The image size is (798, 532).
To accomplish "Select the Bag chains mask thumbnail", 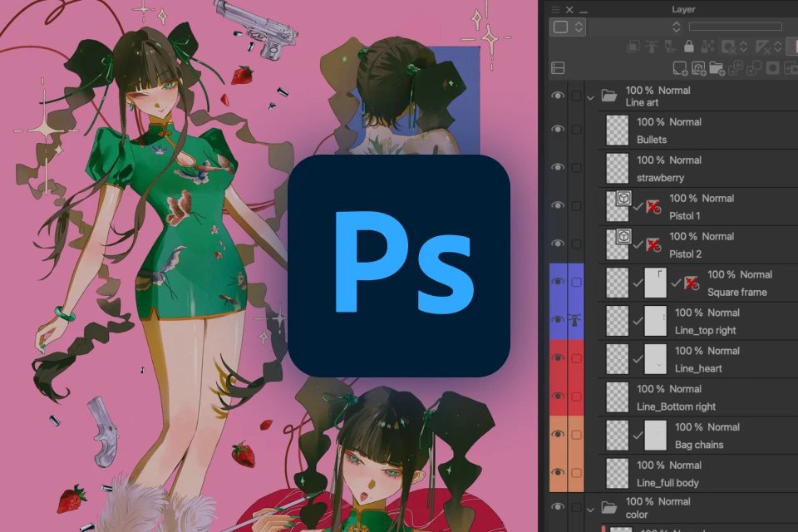I will (656, 436).
